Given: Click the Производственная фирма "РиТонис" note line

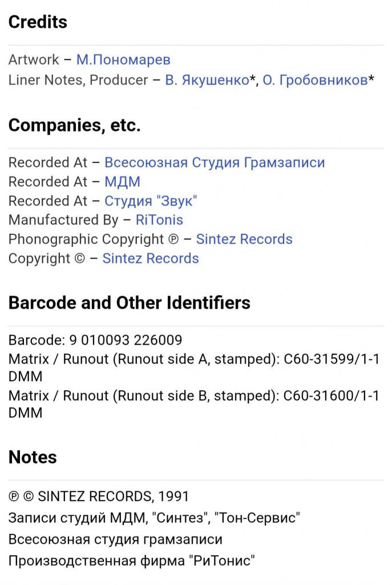Looking at the screenshot, I should [x=131, y=560].
